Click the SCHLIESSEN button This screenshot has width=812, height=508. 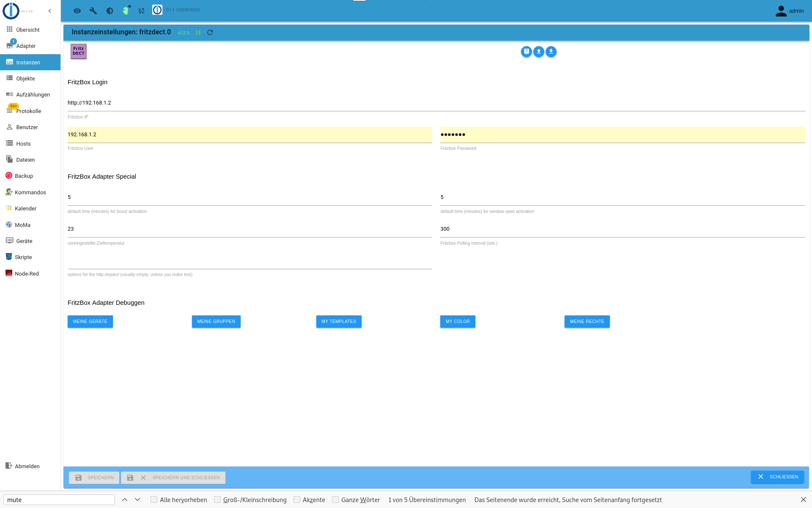pyautogui.click(x=777, y=477)
